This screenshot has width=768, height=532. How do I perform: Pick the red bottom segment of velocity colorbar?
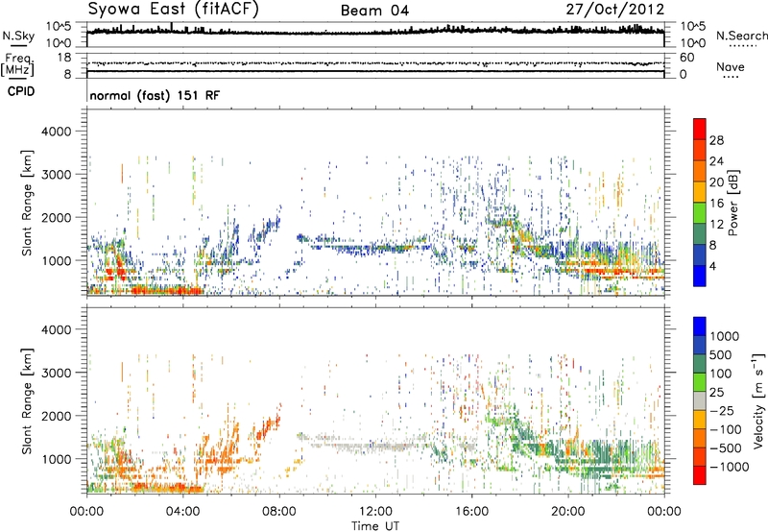pos(700,475)
